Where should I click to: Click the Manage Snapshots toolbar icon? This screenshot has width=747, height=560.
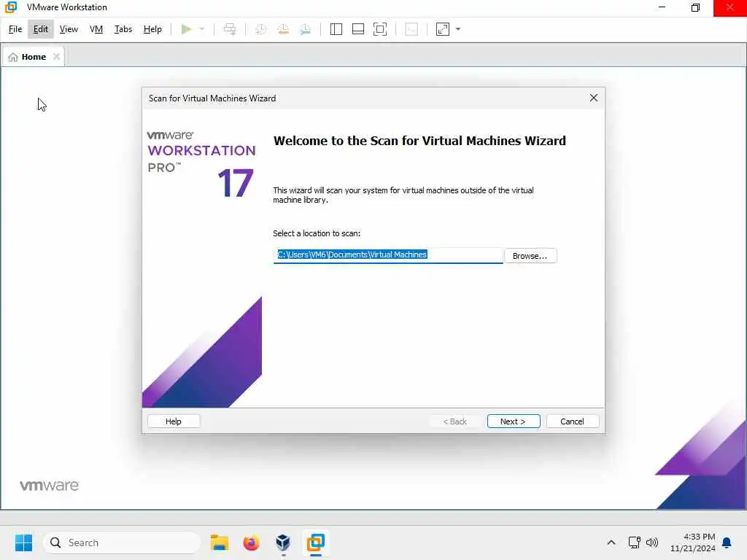pos(306,29)
